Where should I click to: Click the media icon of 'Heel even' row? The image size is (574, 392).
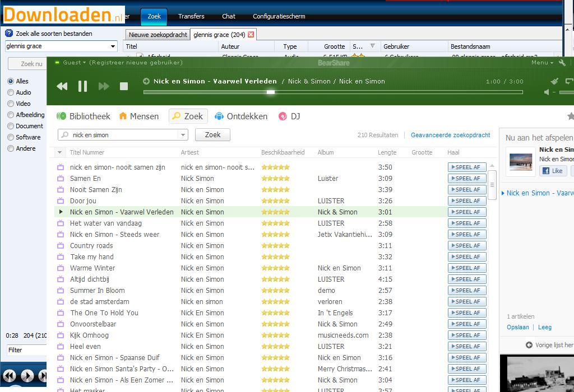[61, 346]
